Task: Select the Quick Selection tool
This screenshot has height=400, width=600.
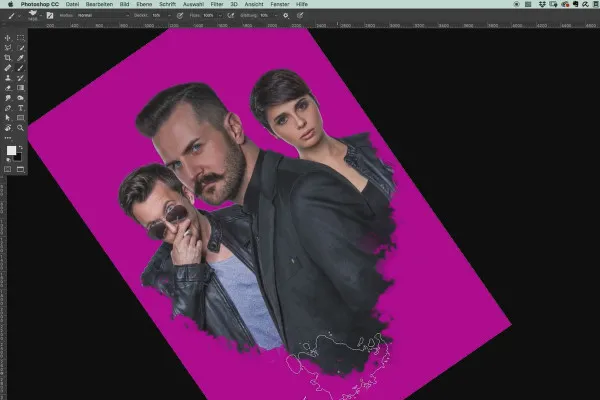Action: pos(20,48)
